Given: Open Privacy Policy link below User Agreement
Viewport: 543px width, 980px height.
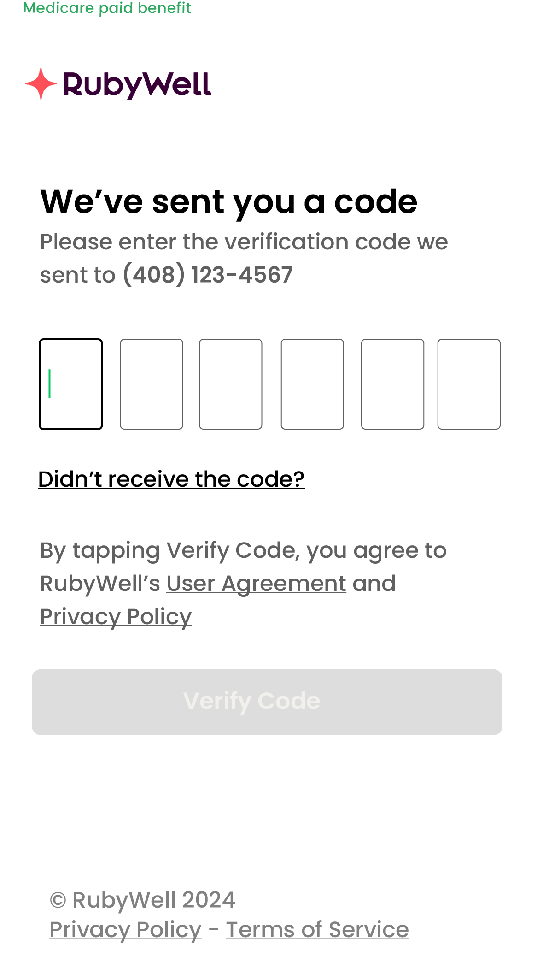Looking at the screenshot, I should coord(116,616).
